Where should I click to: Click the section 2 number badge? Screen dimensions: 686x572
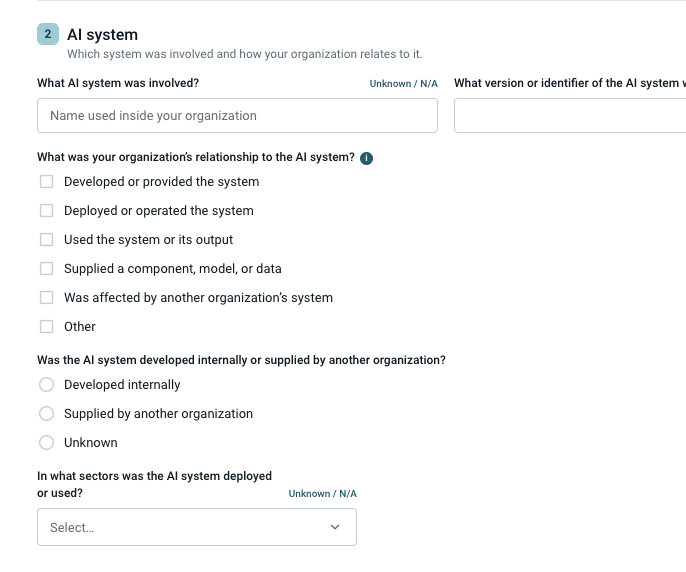(x=48, y=34)
